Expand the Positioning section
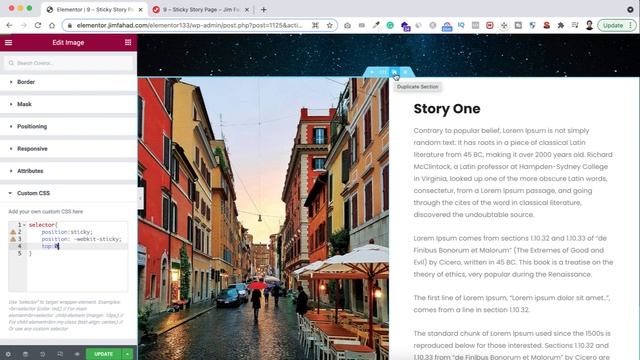 69,127
